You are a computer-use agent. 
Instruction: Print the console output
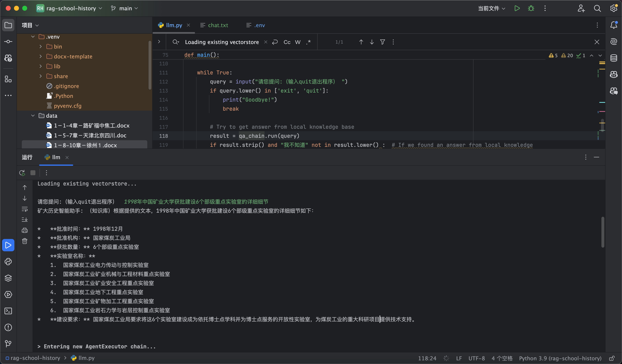pos(25,230)
